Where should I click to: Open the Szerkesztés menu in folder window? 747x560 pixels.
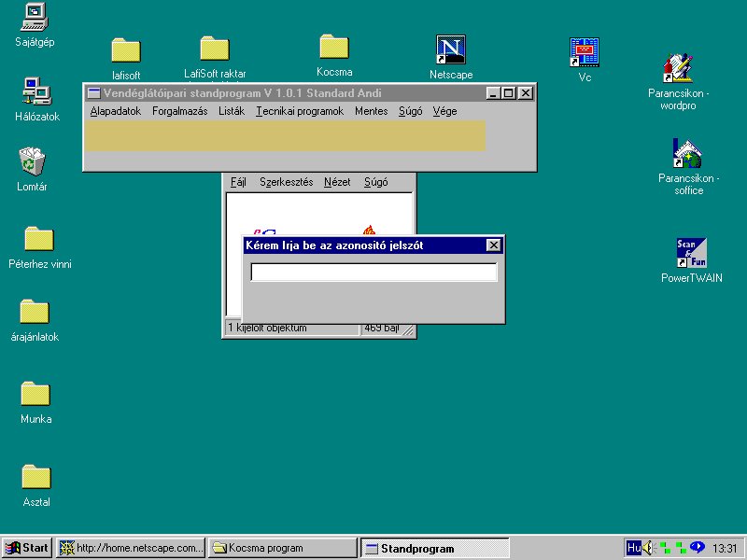(286, 182)
